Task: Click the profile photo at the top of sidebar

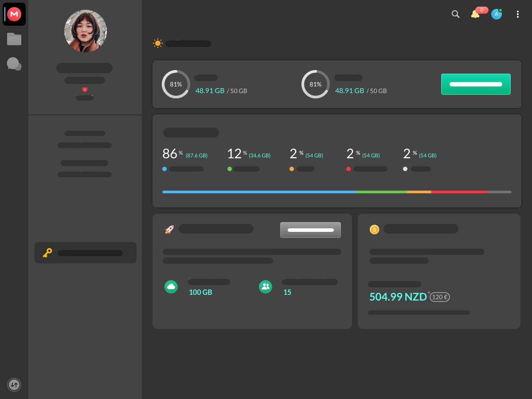Action: (85, 31)
